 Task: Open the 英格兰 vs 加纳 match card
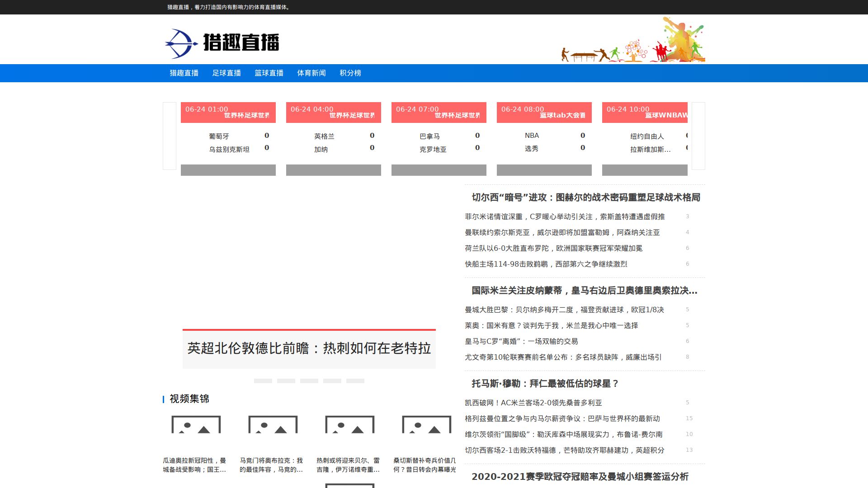pyautogui.click(x=334, y=139)
